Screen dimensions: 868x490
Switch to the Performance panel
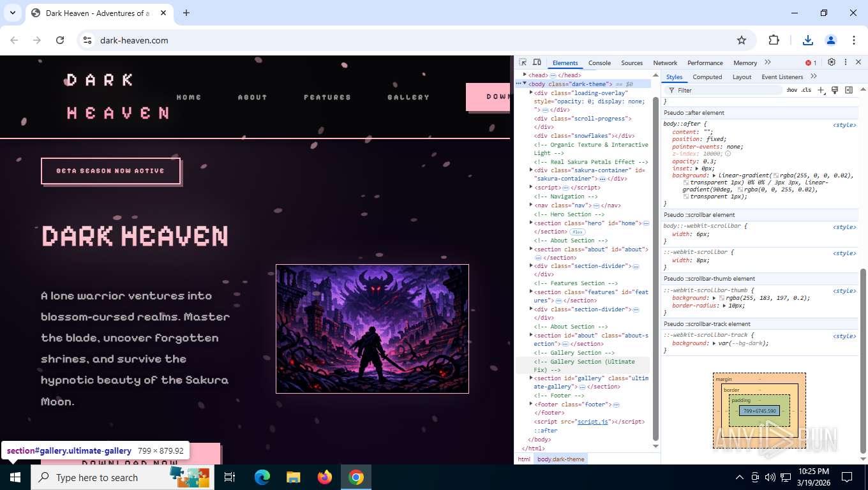(x=705, y=63)
